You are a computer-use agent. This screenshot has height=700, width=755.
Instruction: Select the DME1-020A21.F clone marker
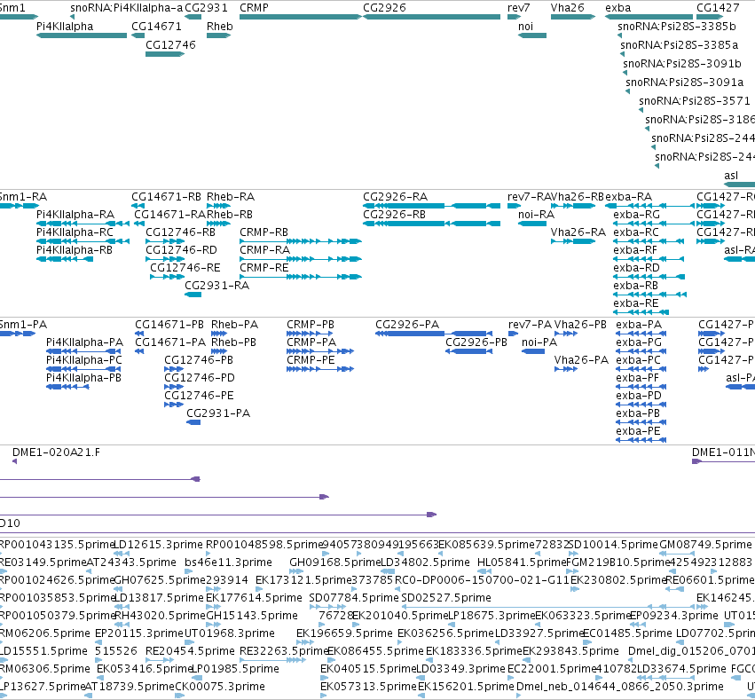pos(14,461)
